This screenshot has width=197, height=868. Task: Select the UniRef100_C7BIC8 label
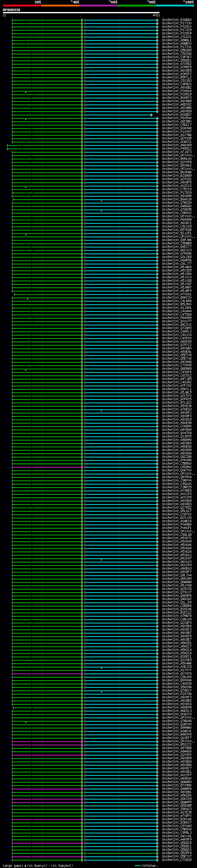point(177,189)
